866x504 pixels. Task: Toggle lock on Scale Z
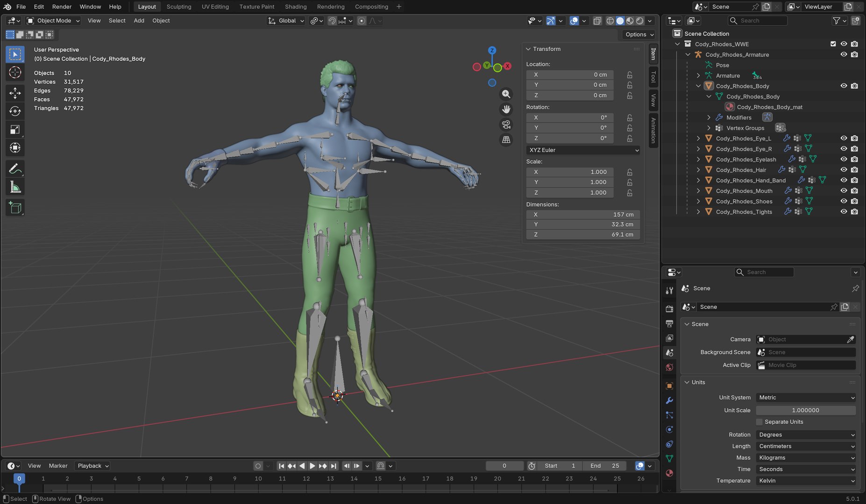pos(630,193)
